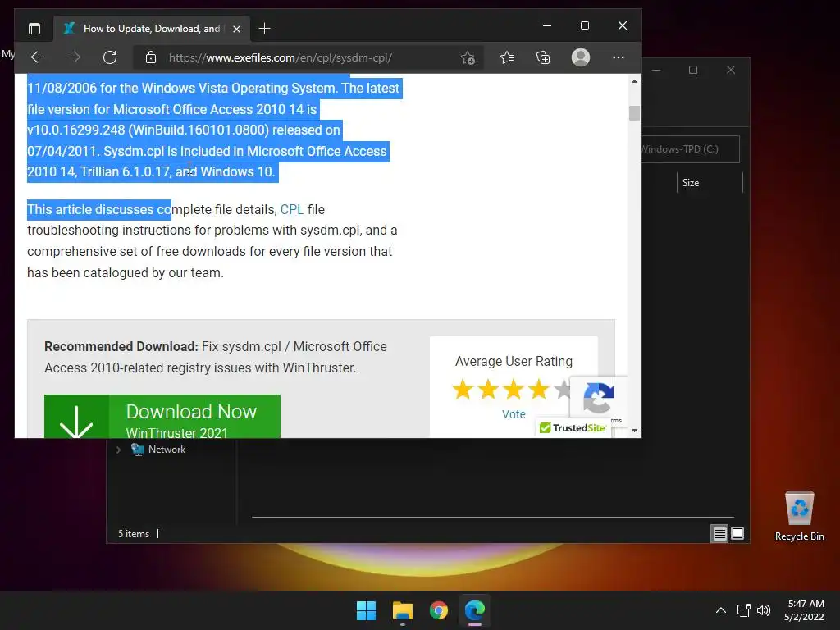The image size is (840, 630).
Task: Click the Windows-TPD (C:) search box
Action: pyautogui.click(x=690, y=149)
